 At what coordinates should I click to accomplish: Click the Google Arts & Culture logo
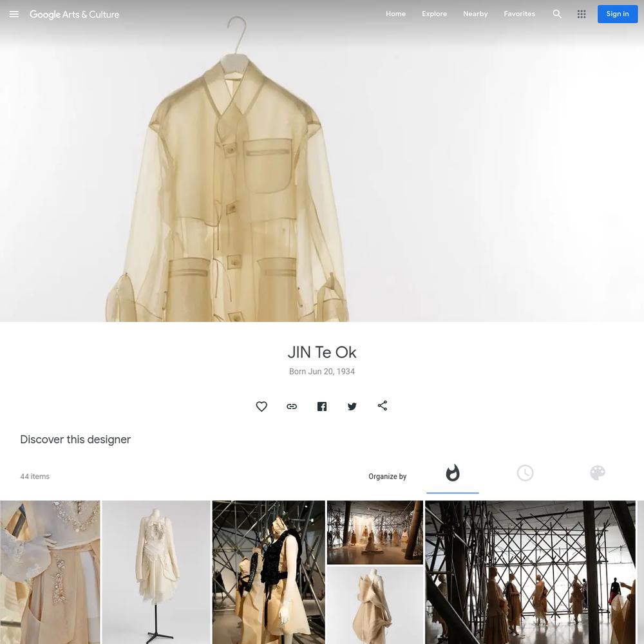tap(74, 14)
